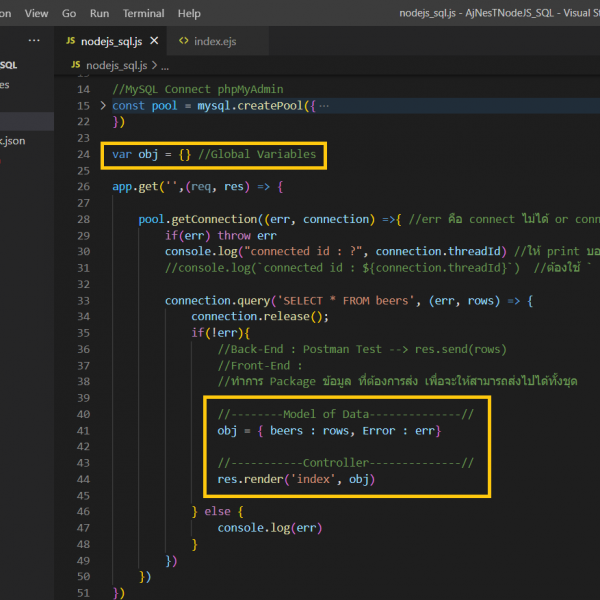Screen dimensions: 600x600
Task: Expand the folded block chevron at line 15
Action: click(102, 105)
